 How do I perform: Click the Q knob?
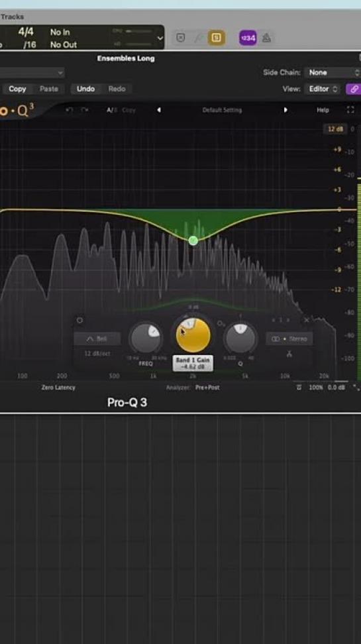pyautogui.click(x=240, y=339)
